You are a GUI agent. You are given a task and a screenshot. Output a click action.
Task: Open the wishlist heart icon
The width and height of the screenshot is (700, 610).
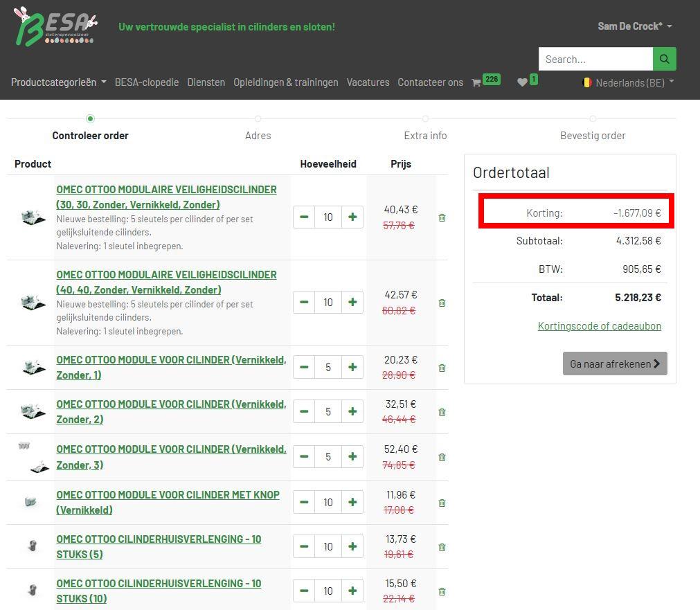tap(526, 82)
